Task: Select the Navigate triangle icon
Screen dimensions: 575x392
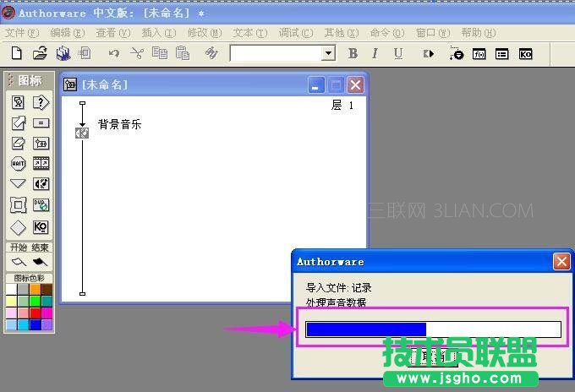Action: pyautogui.click(x=18, y=183)
